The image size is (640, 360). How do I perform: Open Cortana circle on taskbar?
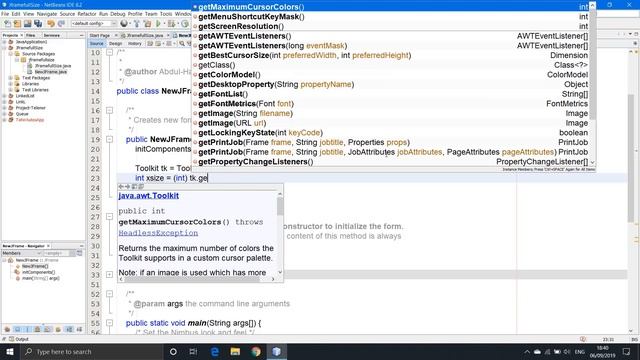tap(173, 351)
